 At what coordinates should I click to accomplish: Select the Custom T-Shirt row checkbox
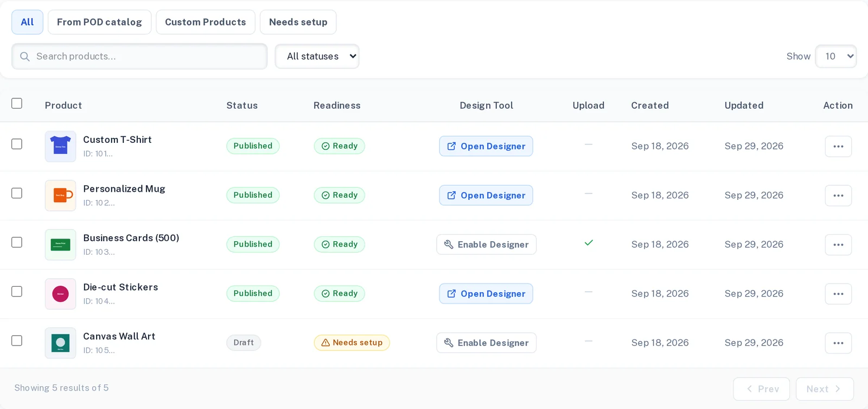tap(17, 144)
